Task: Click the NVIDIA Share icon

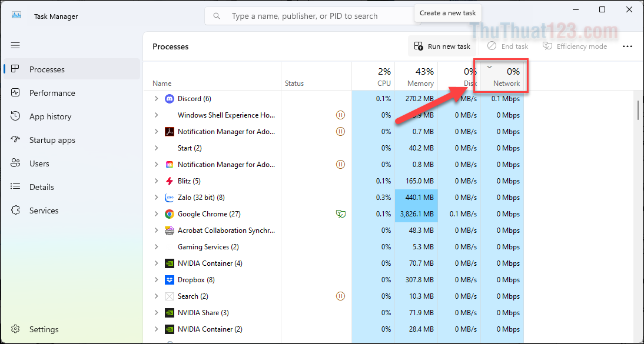Action: tap(169, 312)
